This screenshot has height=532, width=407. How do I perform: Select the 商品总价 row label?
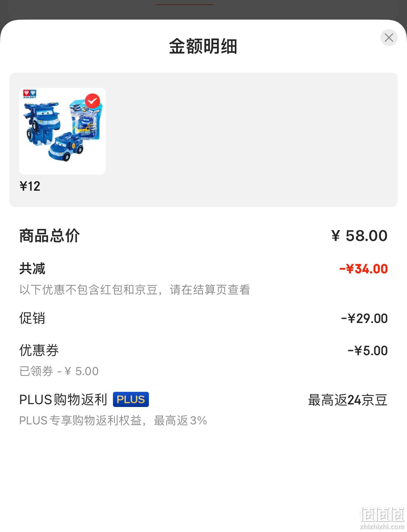(x=50, y=236)
